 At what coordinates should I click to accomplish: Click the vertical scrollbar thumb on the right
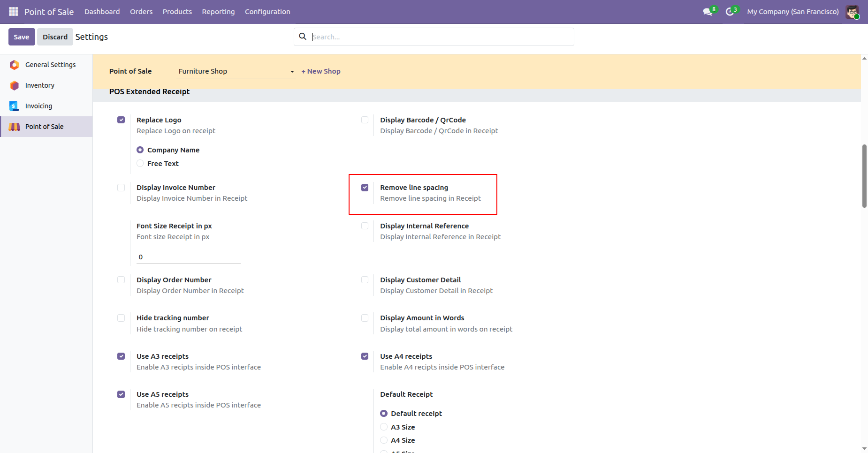pos(864,176)
